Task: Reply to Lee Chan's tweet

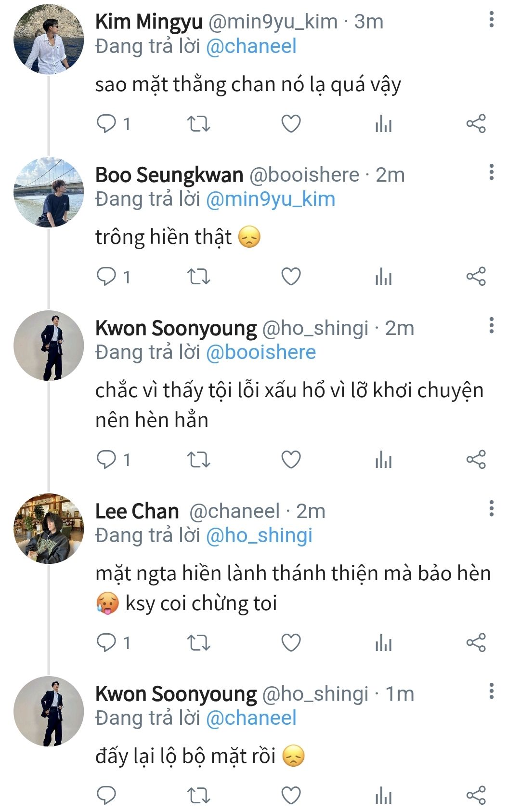Action: tap(106, 642)
